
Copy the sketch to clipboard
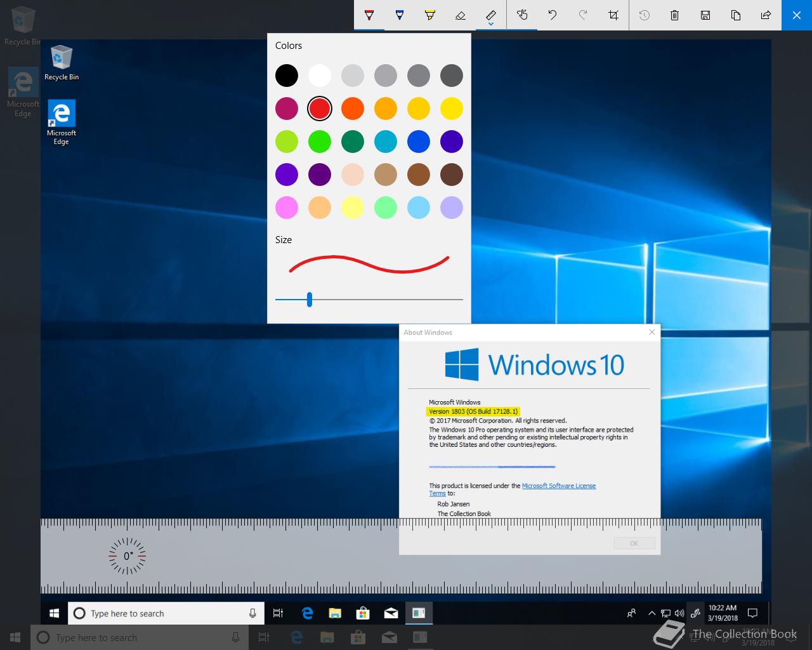point(736,15)
